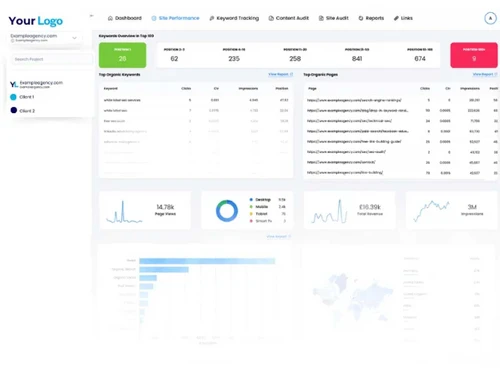Screen dimensions: 500x375
Task: Click the Reports refresh-style icon
Action: click(361, 18)
